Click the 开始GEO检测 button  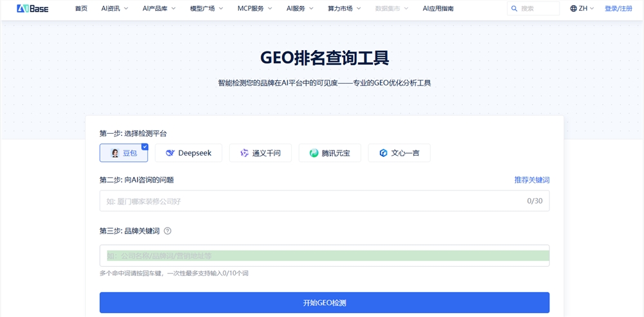tap(324, 302)
